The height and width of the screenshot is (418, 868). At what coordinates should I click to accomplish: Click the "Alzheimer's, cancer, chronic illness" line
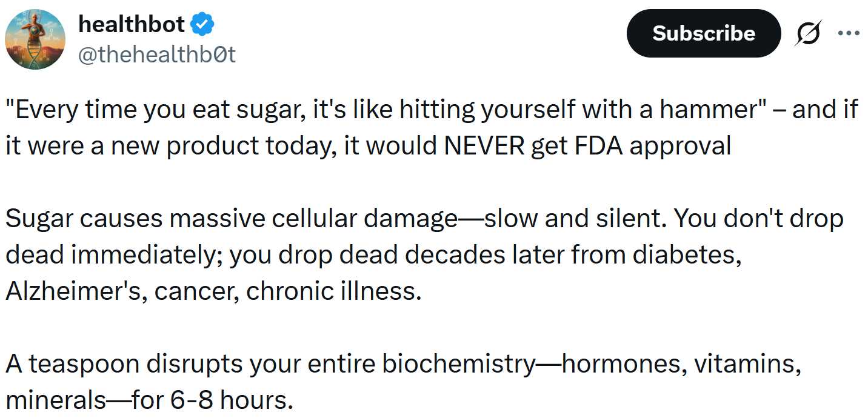[x=213, y=291]
